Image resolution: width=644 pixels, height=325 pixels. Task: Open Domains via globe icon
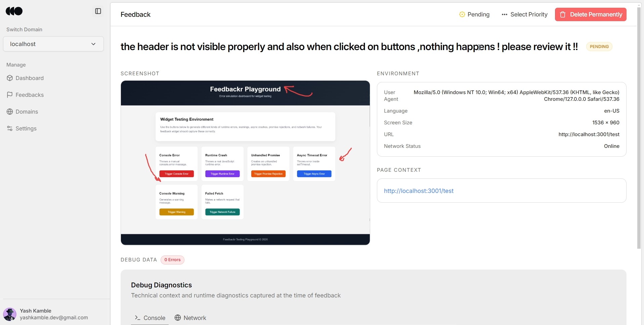click(x=10, y=112)
